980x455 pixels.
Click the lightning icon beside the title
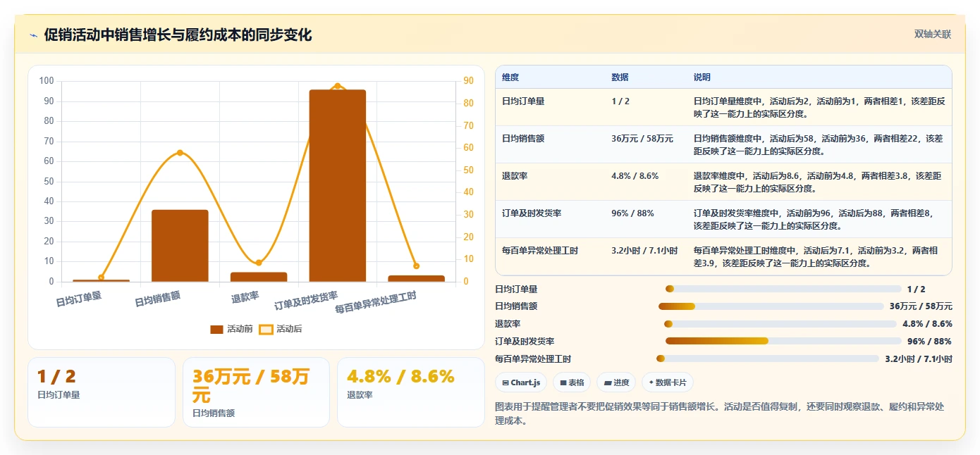pos(33,35)
